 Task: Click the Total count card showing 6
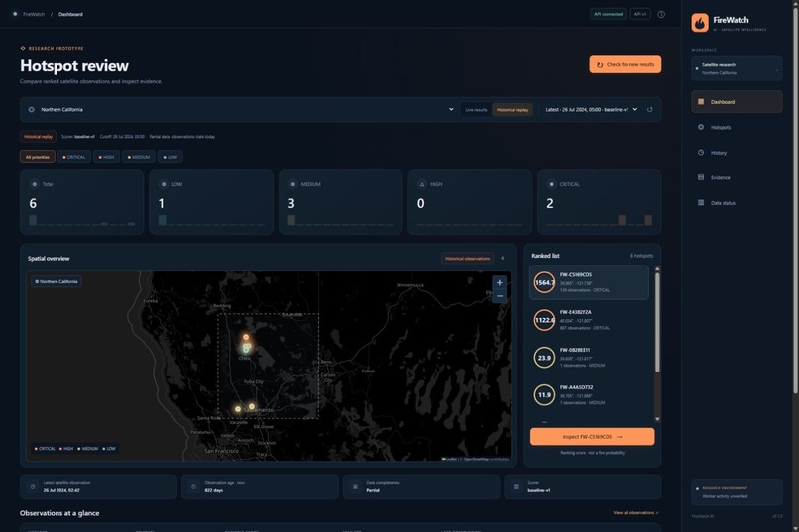(x=81, y=202)
